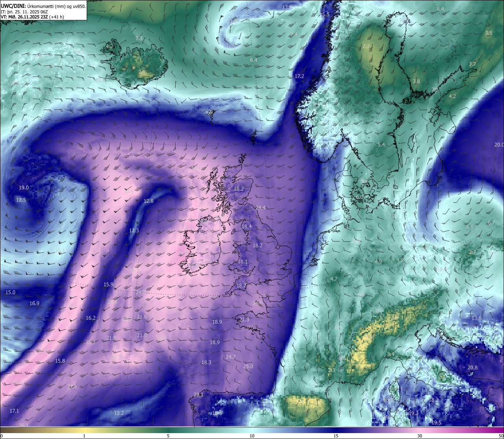This screenshot has height=439, width=504.
Task: Click the 18.1 value over Wales
Action: pyautogui.click(x=243, y=262)
